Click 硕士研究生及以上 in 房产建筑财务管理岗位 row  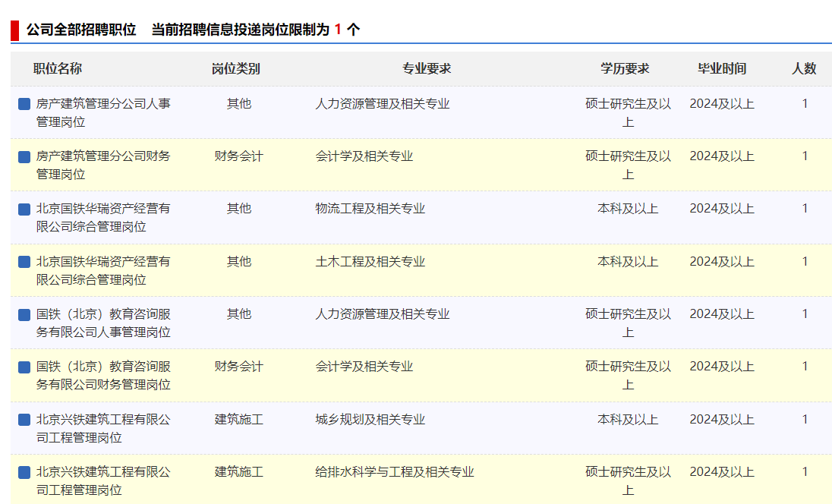click(629, 165)
